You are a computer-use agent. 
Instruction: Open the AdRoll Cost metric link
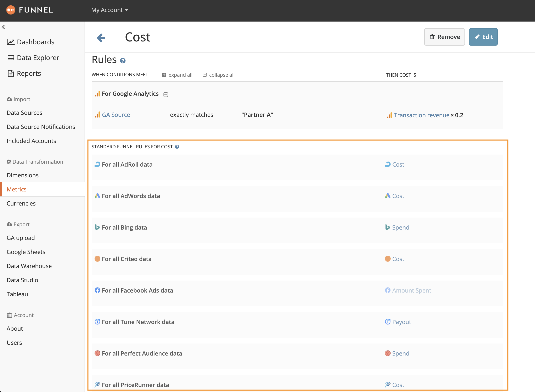click(398, 165)
